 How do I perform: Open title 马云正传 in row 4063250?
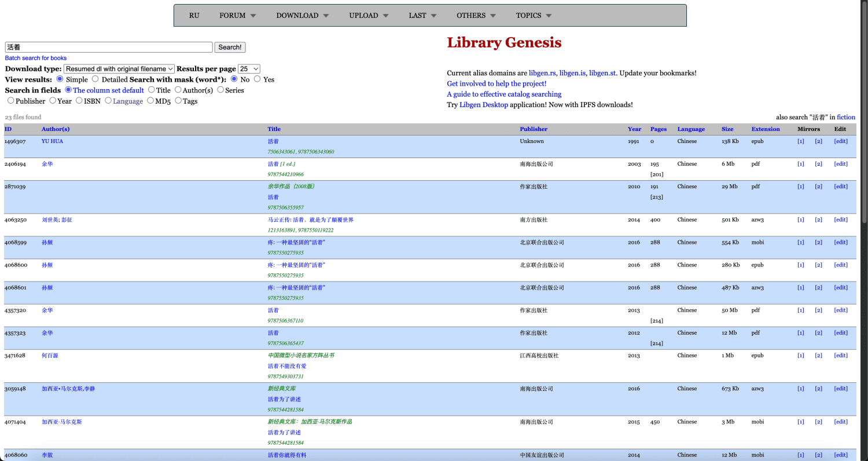(310, 220)
